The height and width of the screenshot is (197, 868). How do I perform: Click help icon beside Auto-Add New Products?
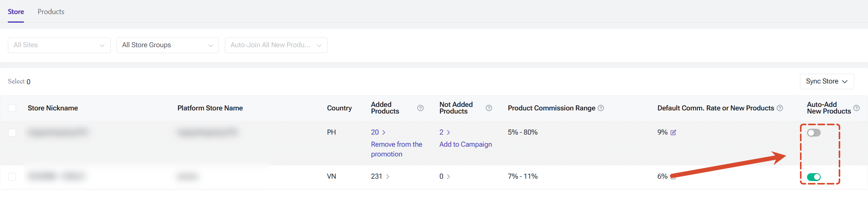(x=856, y=108)
